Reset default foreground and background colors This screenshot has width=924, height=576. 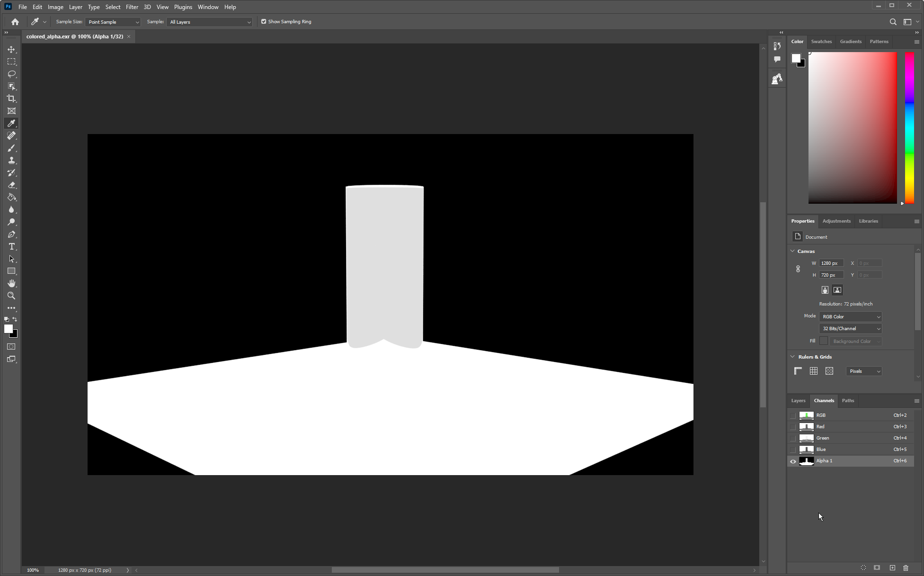click(7, 319)
